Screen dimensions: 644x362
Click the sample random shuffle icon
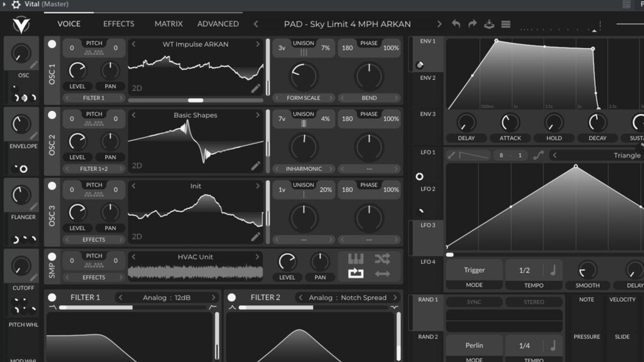coord(382,259)
